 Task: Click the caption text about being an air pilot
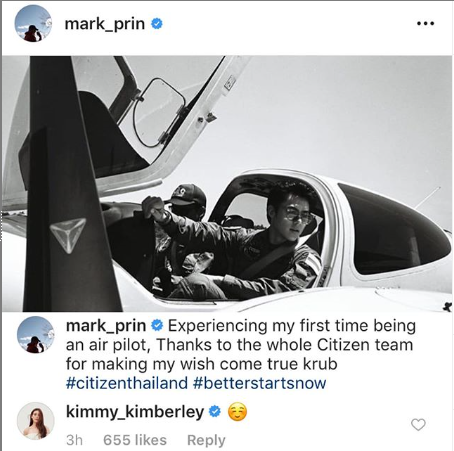[240, 345]
